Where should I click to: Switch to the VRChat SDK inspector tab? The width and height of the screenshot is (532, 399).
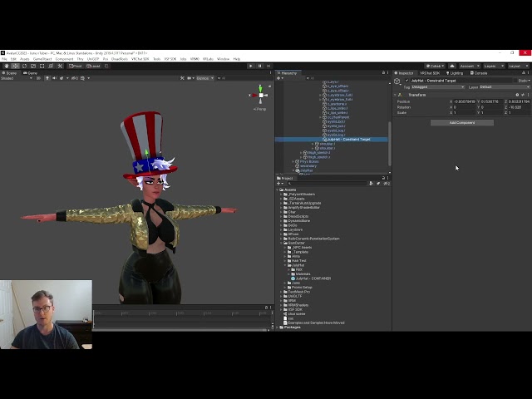(x=430, y=73)
